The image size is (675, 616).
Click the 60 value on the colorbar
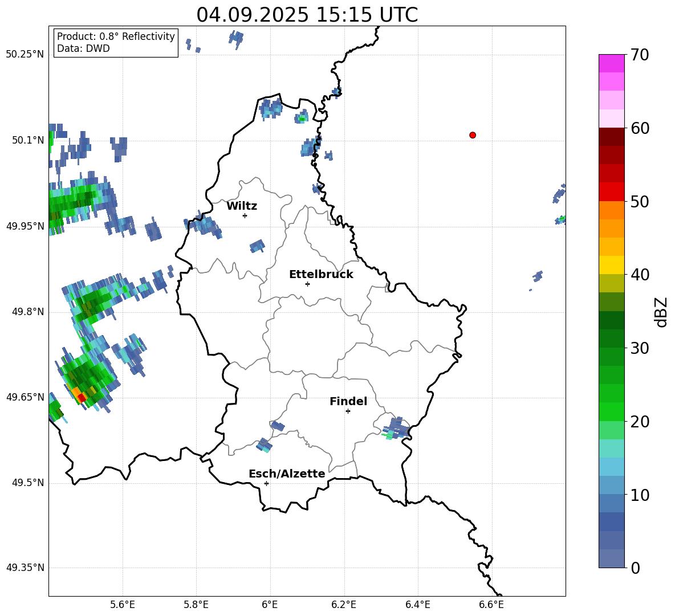pyautogui.click(x=640, y=128)
